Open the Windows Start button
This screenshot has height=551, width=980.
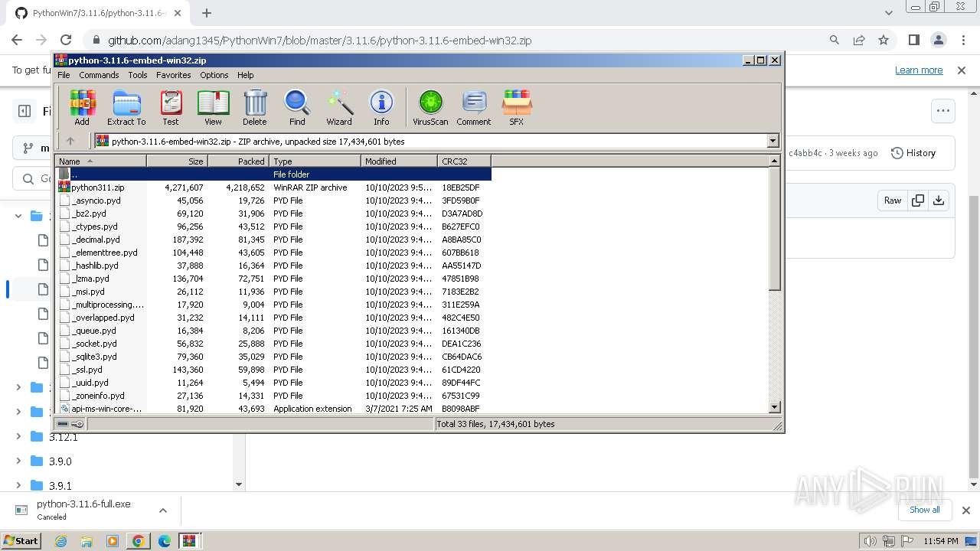coord(21,540)
